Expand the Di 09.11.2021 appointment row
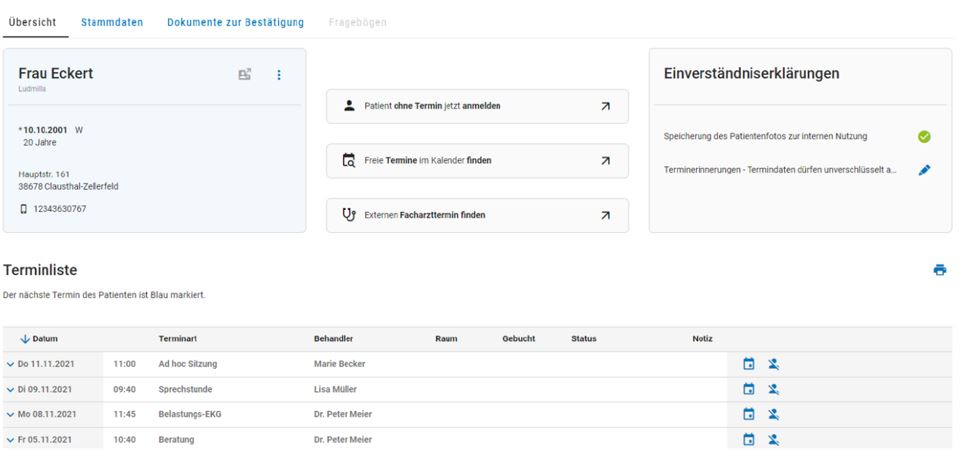This screenshot has width=961, height=465. pyautogui.click(x=11, y=390)
